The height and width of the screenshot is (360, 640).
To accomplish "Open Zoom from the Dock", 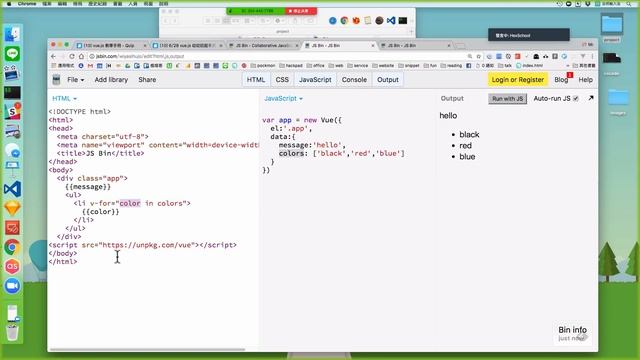I will click(12, 286).
